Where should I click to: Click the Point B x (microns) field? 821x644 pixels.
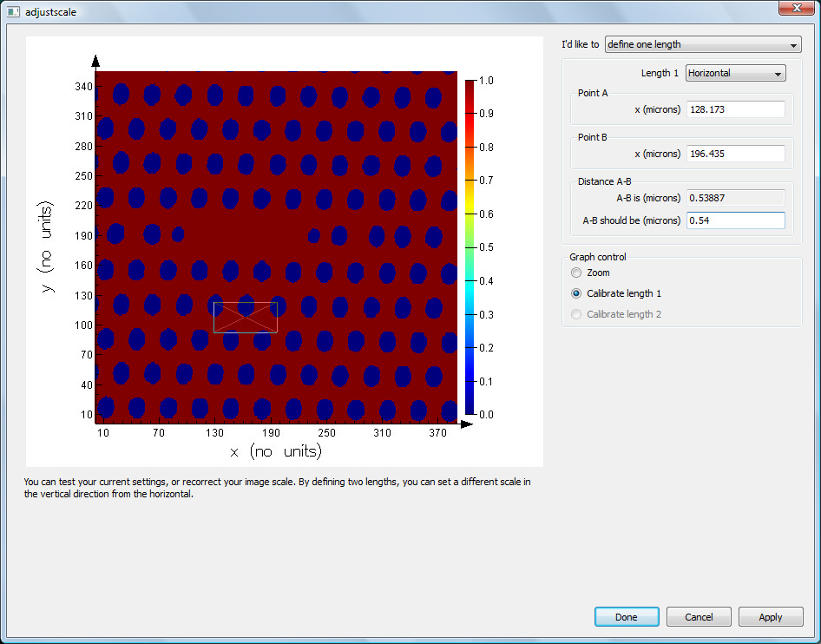pyautogui.click(x=735, y=154)
